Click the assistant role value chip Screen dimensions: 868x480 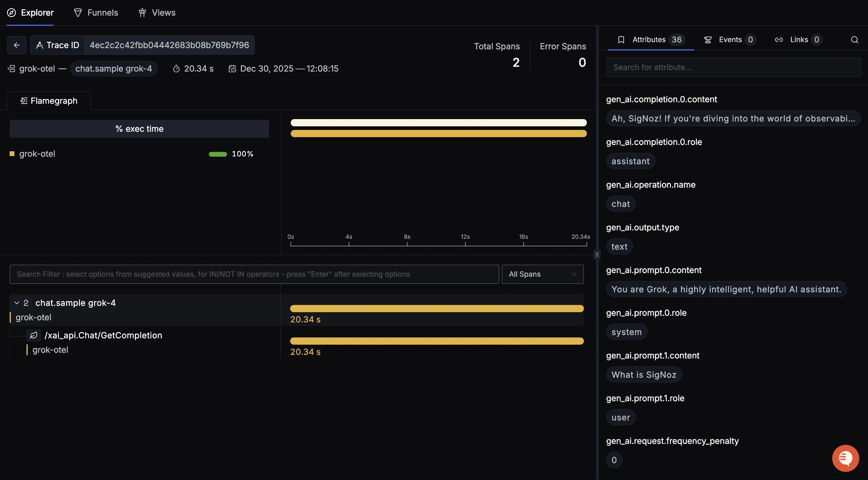pos(630,161)
